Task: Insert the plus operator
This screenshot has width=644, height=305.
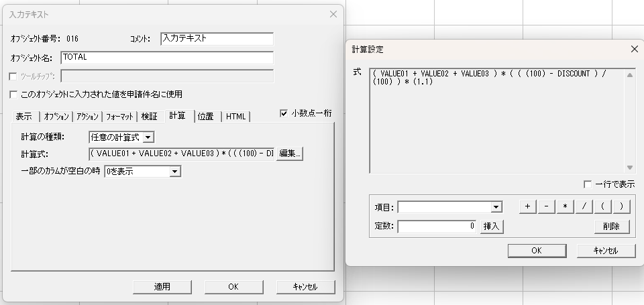Action: 528,207
